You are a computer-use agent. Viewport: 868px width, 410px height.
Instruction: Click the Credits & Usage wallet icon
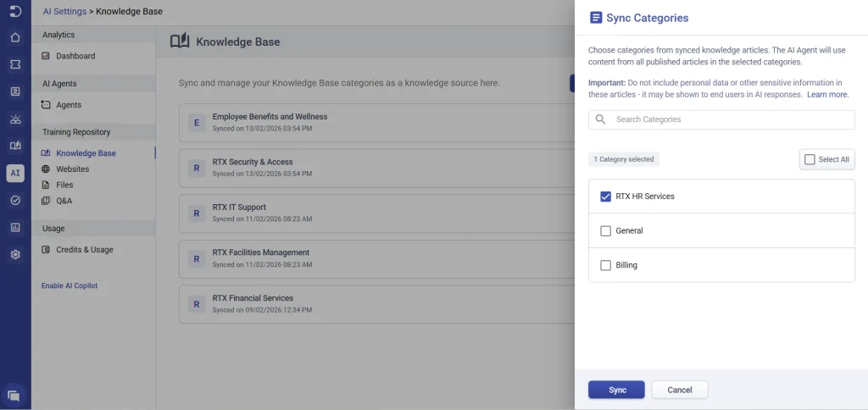pyautogui.click(x=46, y=250)
